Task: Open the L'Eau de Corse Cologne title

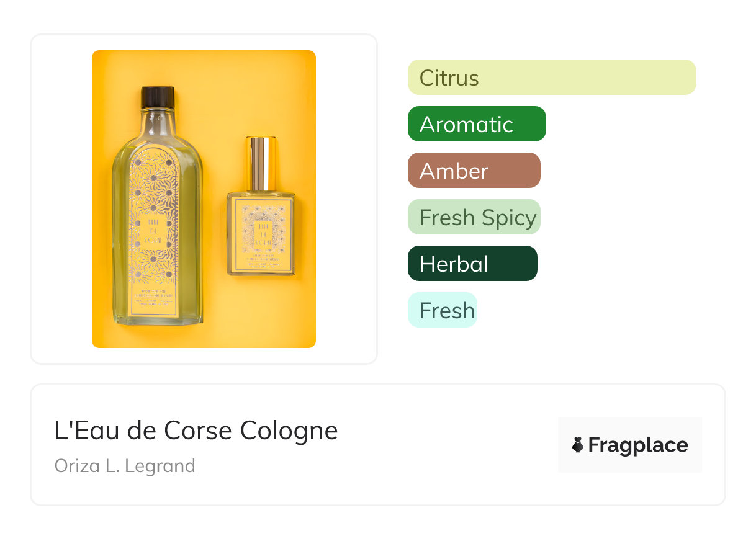Action: 196,431
